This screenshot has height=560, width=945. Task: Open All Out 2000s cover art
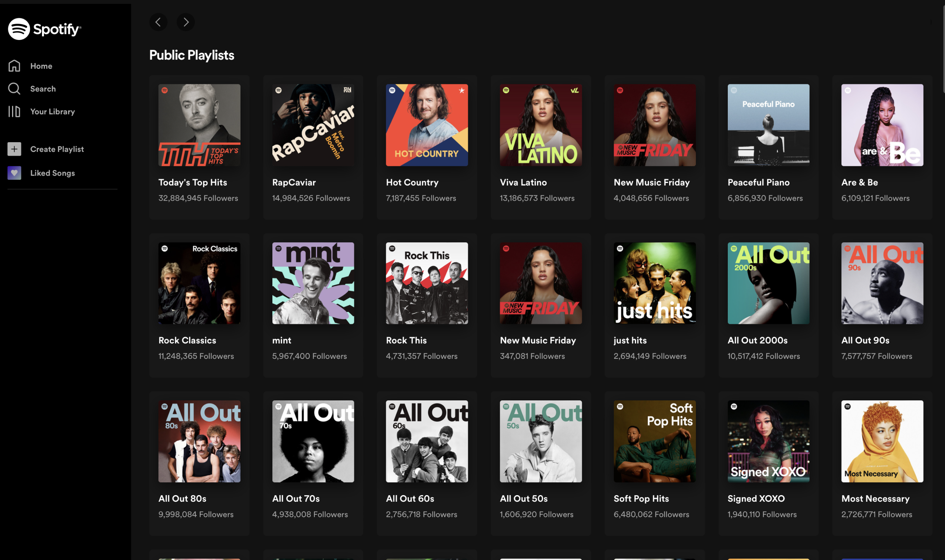coord(769,283)
